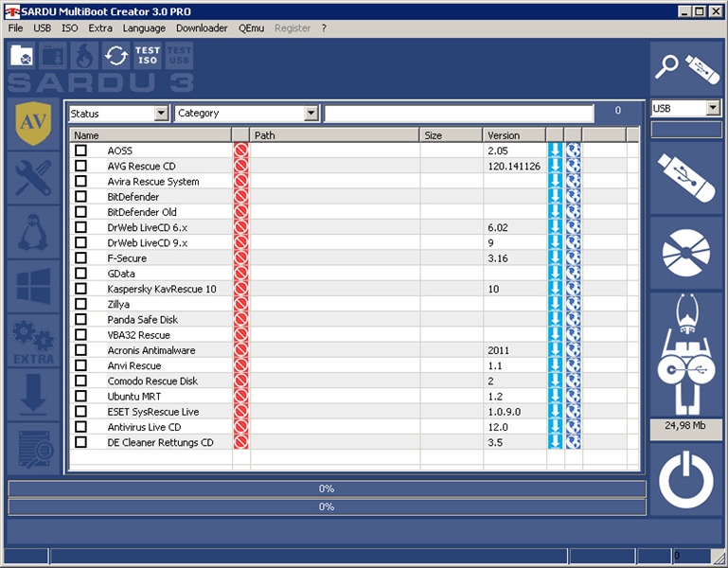
Task: Click version 120.141126 cell
Action: click(x=514, y=166)
